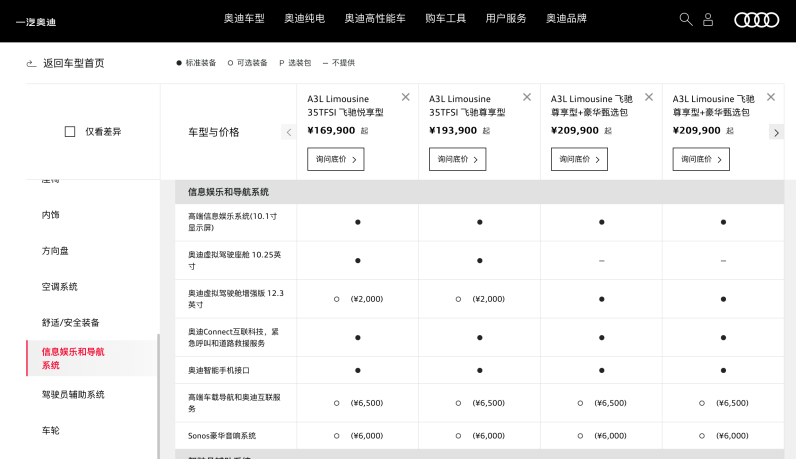The image size is (796, 459).
Task: Click 奥迪虚拟驾驶舱增强版 12.3英寸 row label
Action: point(236,299)
